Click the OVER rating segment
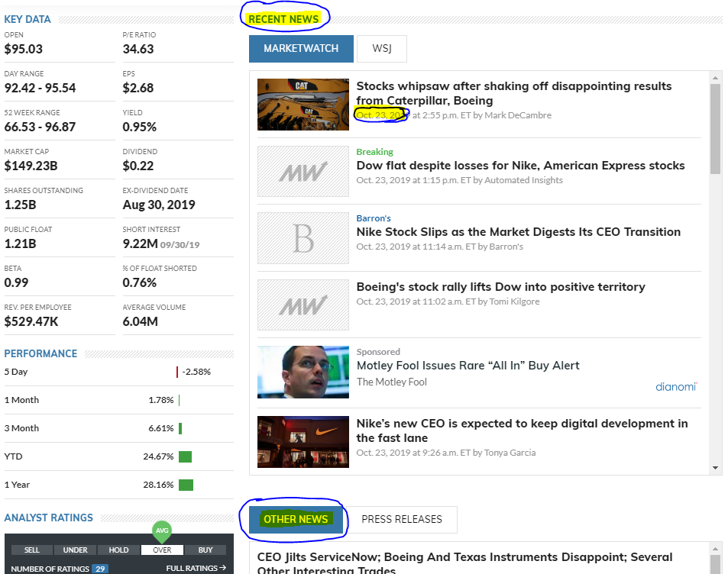Image resolution: width=728 pixels, height=574 pixels. tap(162, 550)
